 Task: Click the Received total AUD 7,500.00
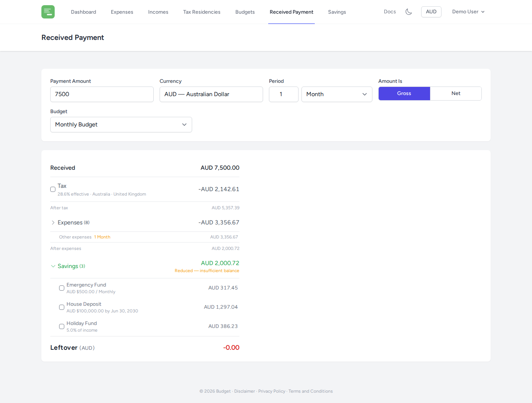pos(220,168)
